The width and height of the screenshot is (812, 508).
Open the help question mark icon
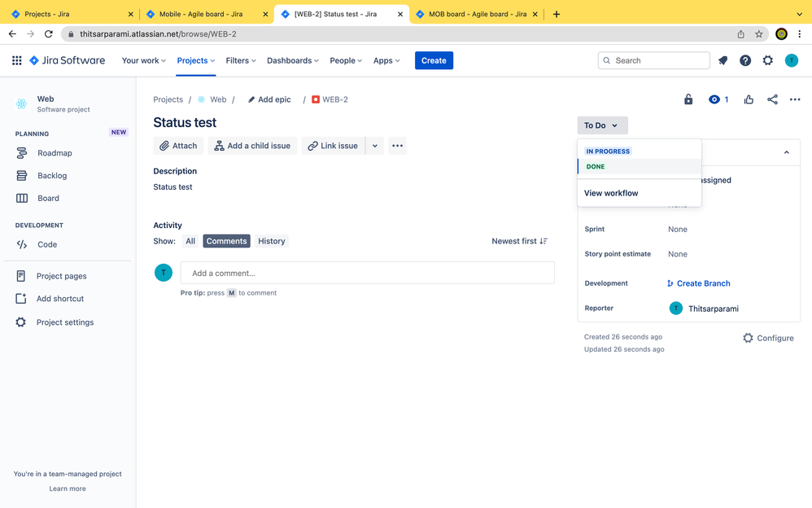pos(745,60)
